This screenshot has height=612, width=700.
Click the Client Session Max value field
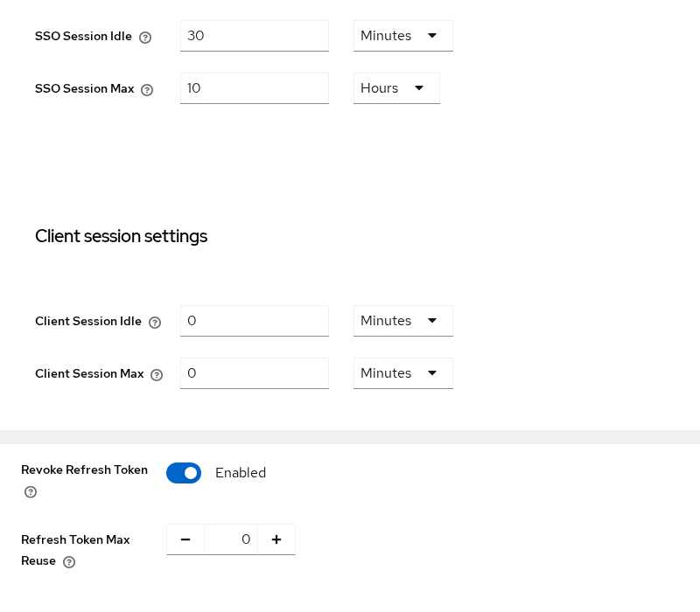(255, 373)
